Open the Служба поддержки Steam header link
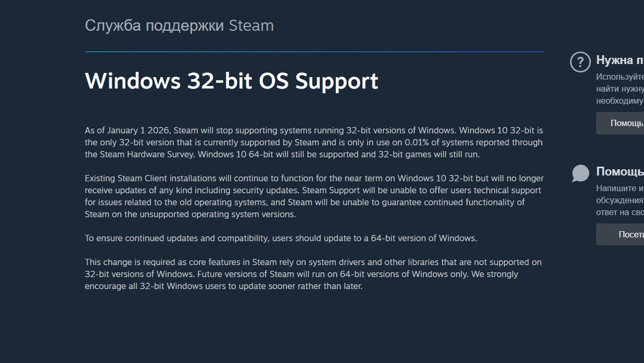This screenshot has width=644, height=363. pyautogui.click(x=179, y=25)
